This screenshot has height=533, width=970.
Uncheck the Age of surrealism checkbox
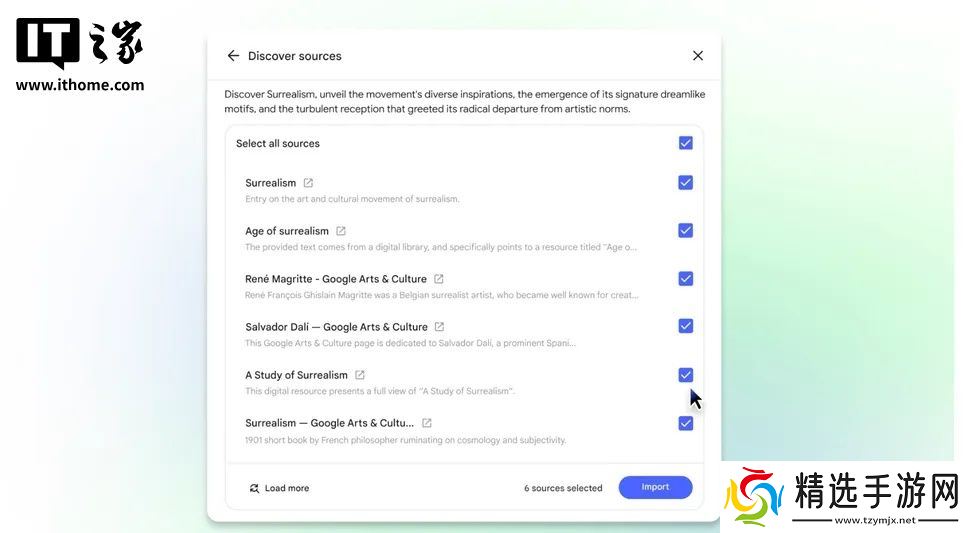click(685, 231)
